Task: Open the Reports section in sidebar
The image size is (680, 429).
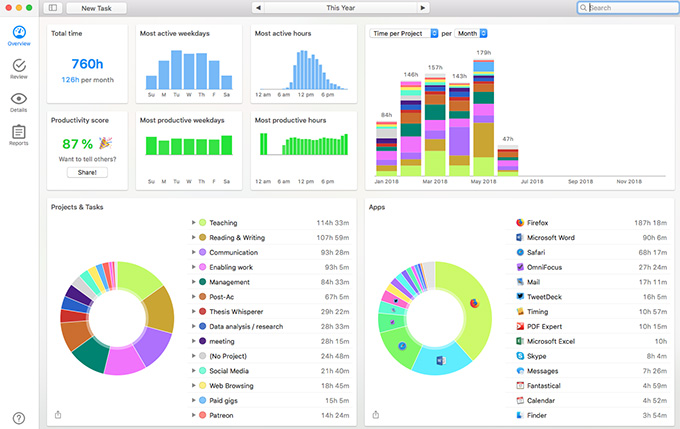Action: (19, 135)
